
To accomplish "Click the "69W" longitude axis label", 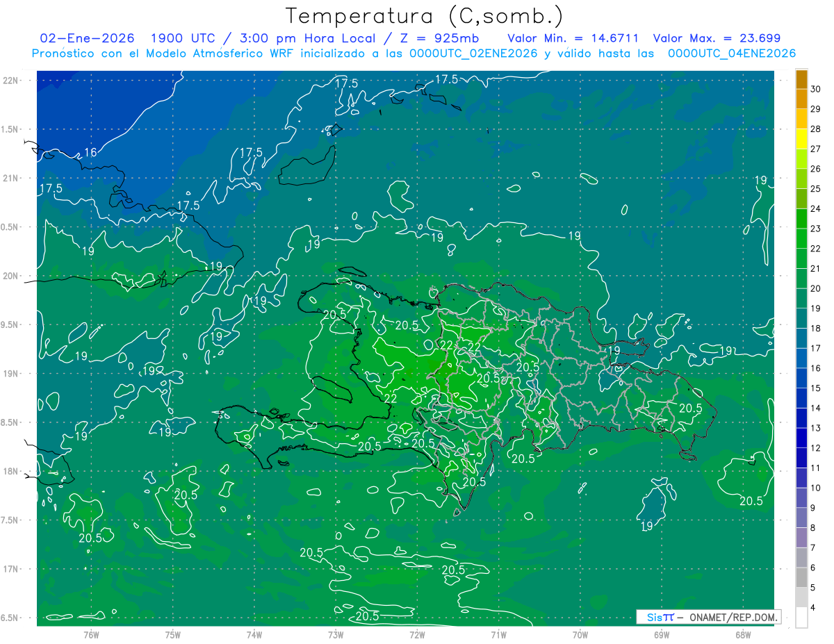I will pyautogui.click(x=662, y=635).
